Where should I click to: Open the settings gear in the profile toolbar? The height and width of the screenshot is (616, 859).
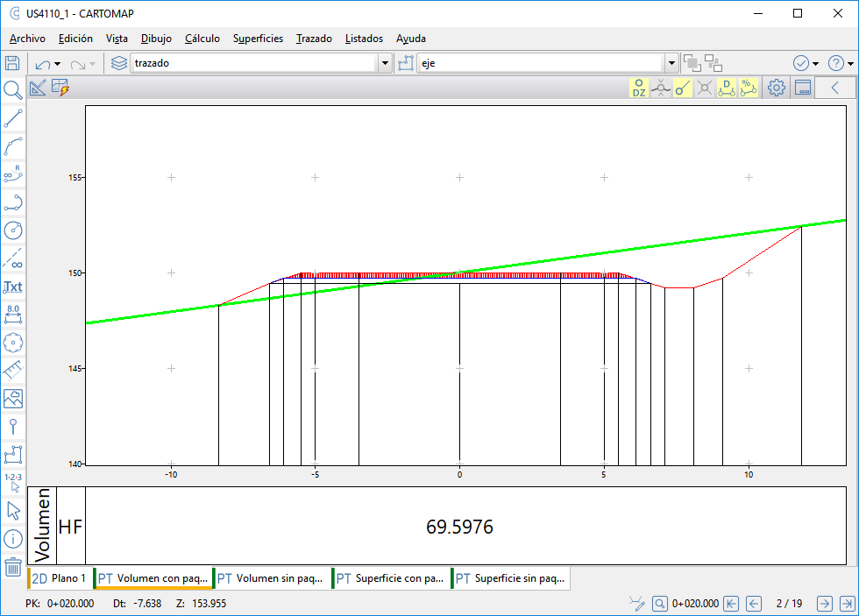(x=776, y=88)
